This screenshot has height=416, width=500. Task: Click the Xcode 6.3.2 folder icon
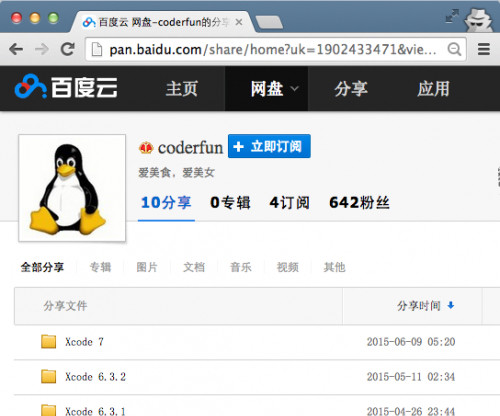pyautogui.click(x=48, y=377)
